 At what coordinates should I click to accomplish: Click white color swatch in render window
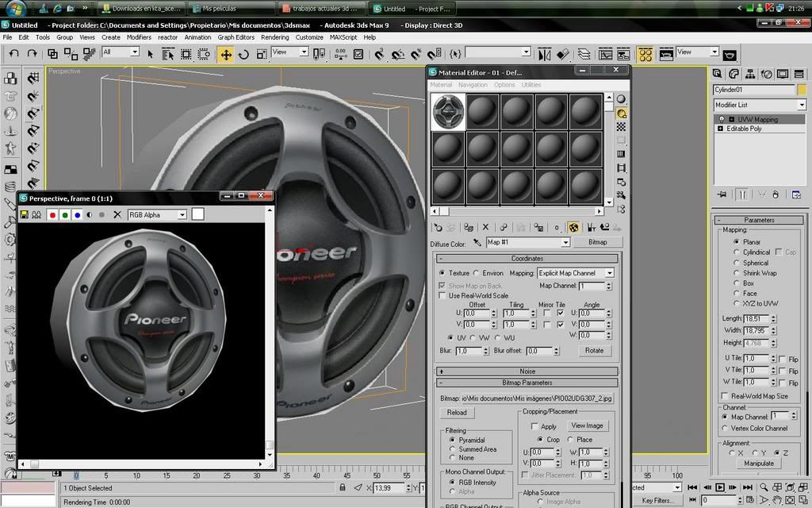pos(197,214)
